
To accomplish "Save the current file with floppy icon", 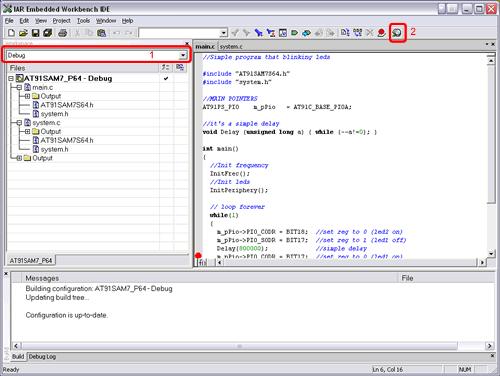I will point(35,33).
